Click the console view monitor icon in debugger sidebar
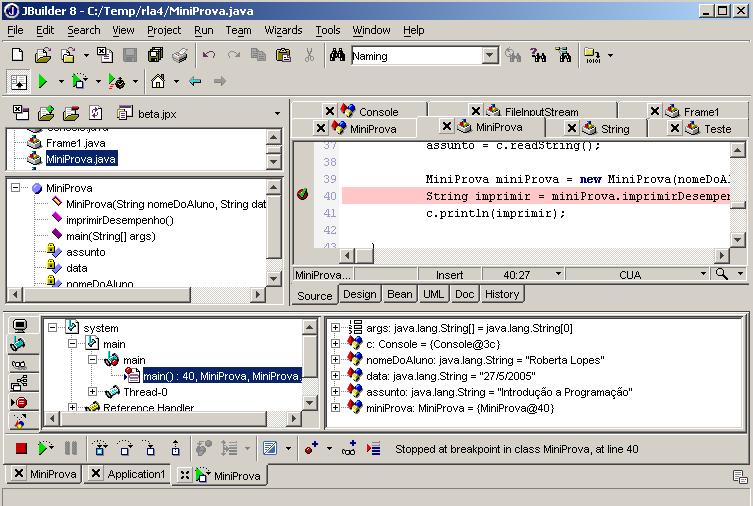The image size is (753, 506). 20,326
